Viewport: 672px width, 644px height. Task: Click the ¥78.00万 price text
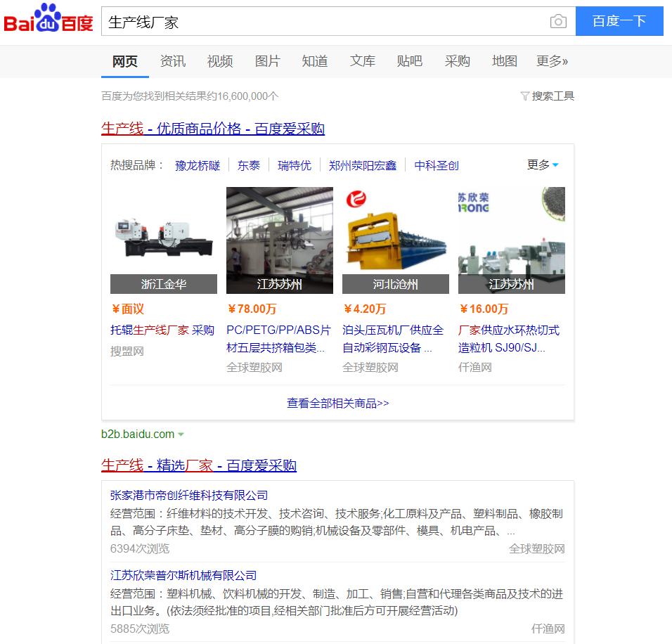(x=252, y=309)
